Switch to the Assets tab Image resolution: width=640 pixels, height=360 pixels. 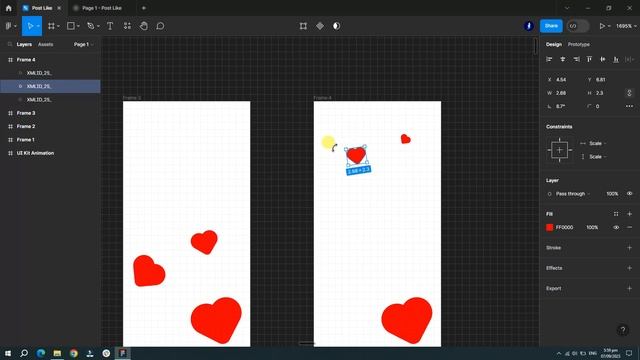(45, 44)
